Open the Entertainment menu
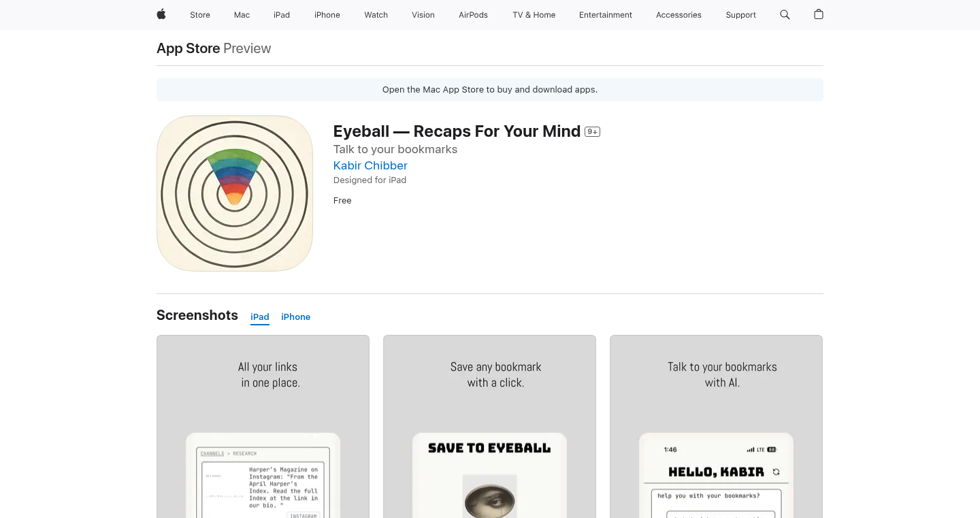 [x=606, y=15]
